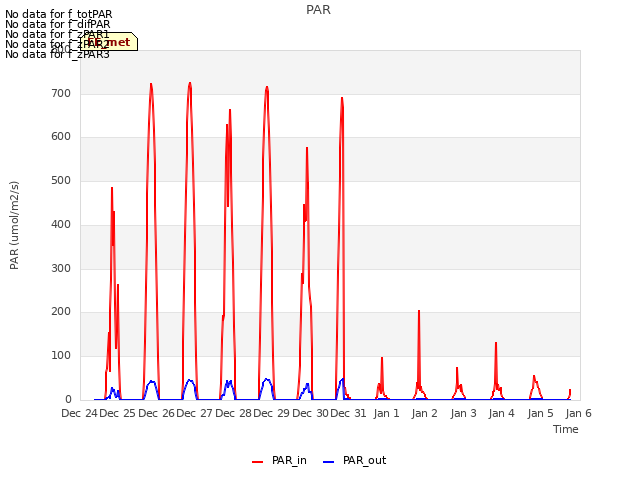Click the Jan 2 x-axis tick label
Viewport: 640px width, 480px height.
pyautogui.click(x=424, y=413)
